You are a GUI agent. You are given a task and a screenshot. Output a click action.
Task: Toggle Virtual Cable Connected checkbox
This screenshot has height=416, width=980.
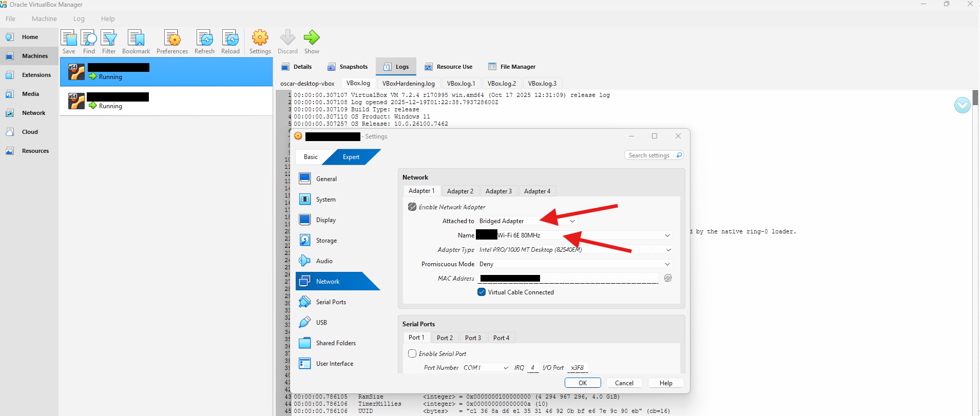pos(482,292)
